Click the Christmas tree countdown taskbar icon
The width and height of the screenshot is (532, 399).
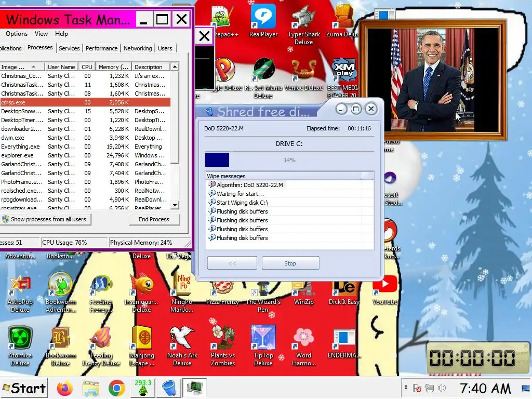[x=143, y=388]
